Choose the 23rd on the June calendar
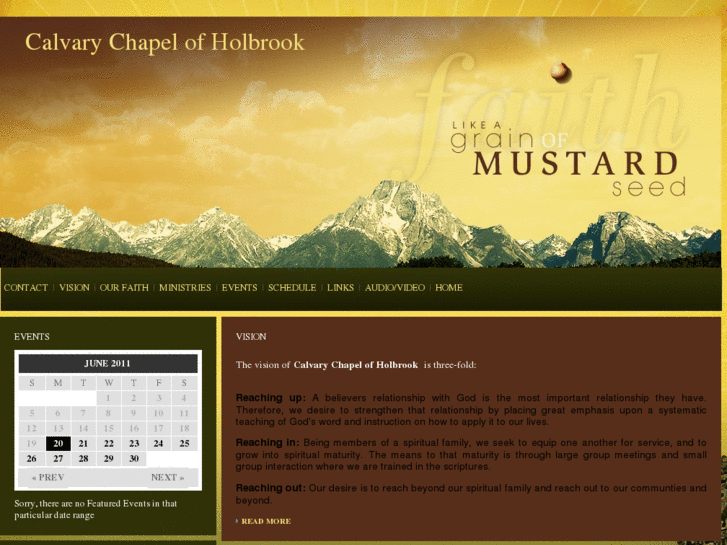The width and height of the screenshot is (727, 545). click(134, 443)
